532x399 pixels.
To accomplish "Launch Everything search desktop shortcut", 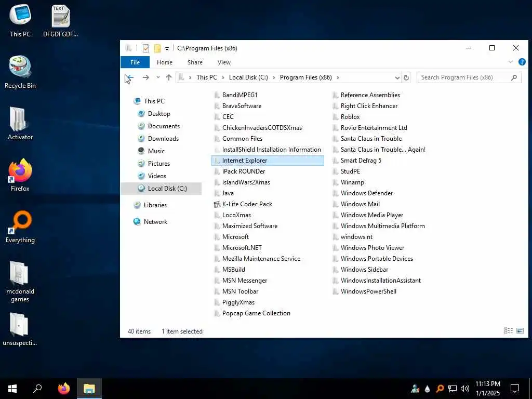I will [20, 227].
